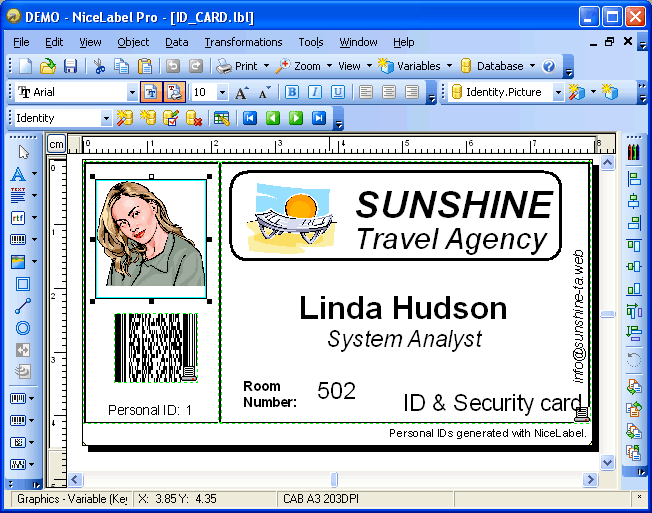The image size is (652, 513).
Task: Expand the Variables dropdown arrow
Action: [449, 66]
